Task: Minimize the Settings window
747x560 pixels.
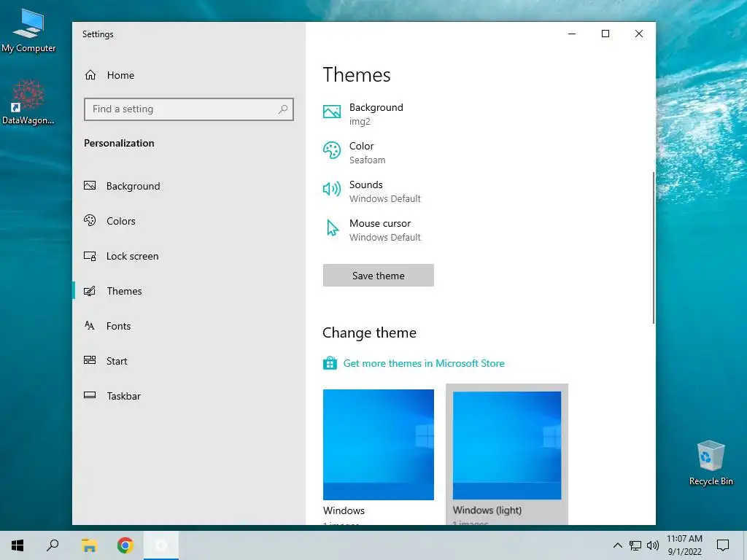Action: point(572,34)
